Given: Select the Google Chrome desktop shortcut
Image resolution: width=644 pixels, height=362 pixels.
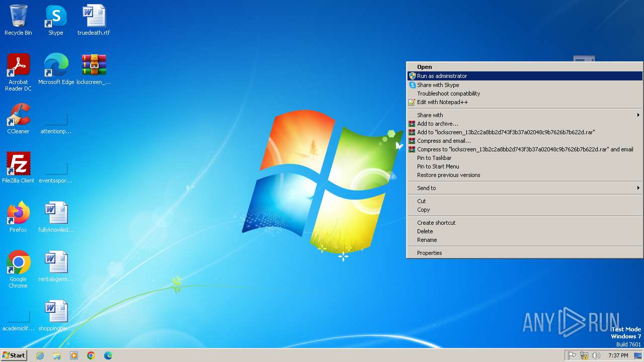Looking at the screenshot, I should click(18, 269).
